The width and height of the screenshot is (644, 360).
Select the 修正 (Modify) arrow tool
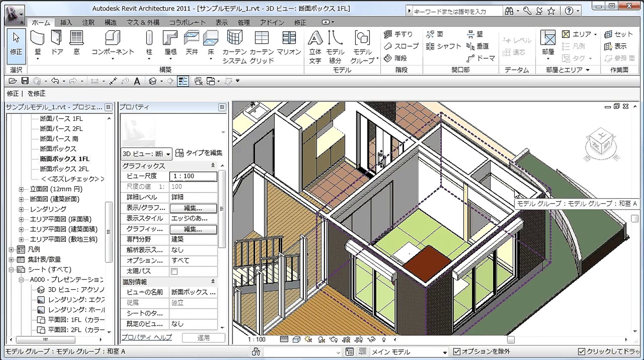click(16, 46)
